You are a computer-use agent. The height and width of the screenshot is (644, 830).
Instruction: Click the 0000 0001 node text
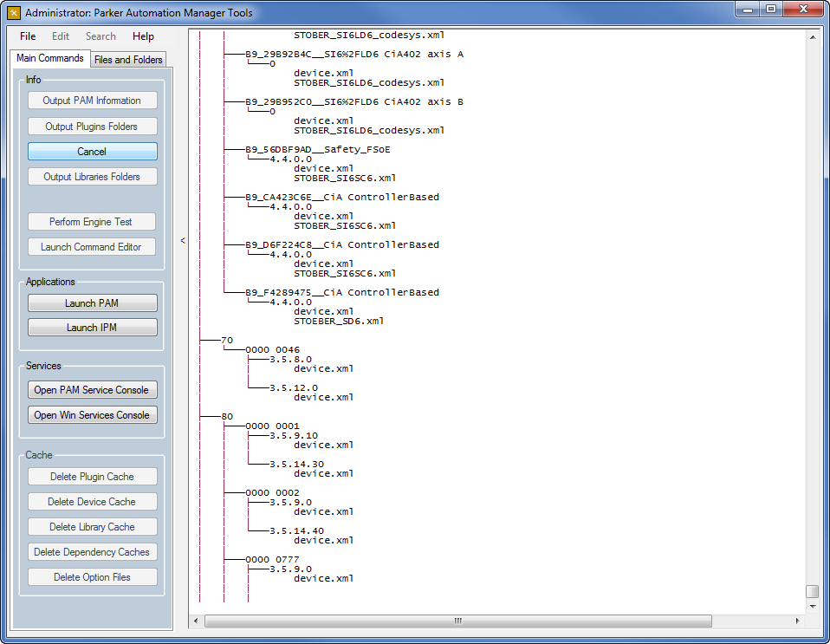click(x=272, y=426)
